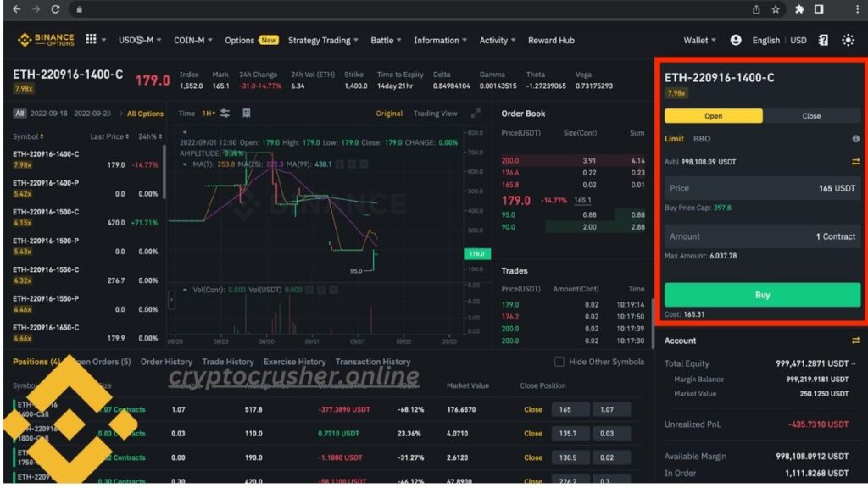Open COIN-M dropdown menu
This screenshot has height=488, width=868.
click(193, 41)
